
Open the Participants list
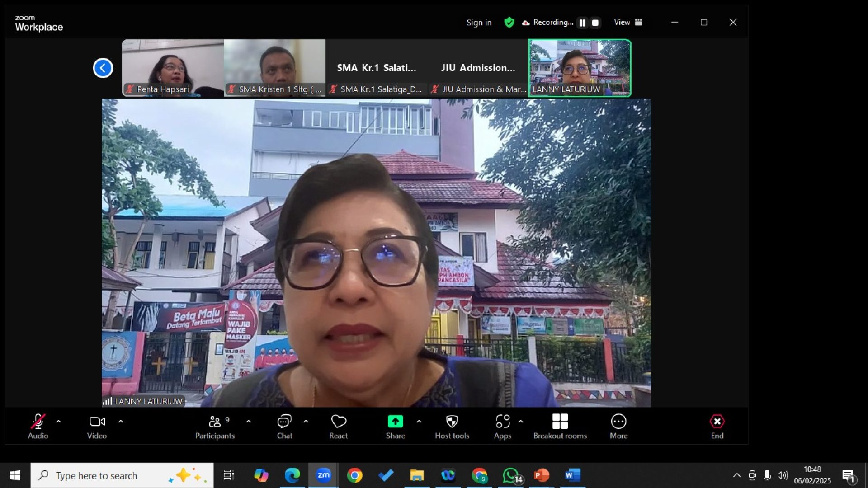tap(215, 426)
